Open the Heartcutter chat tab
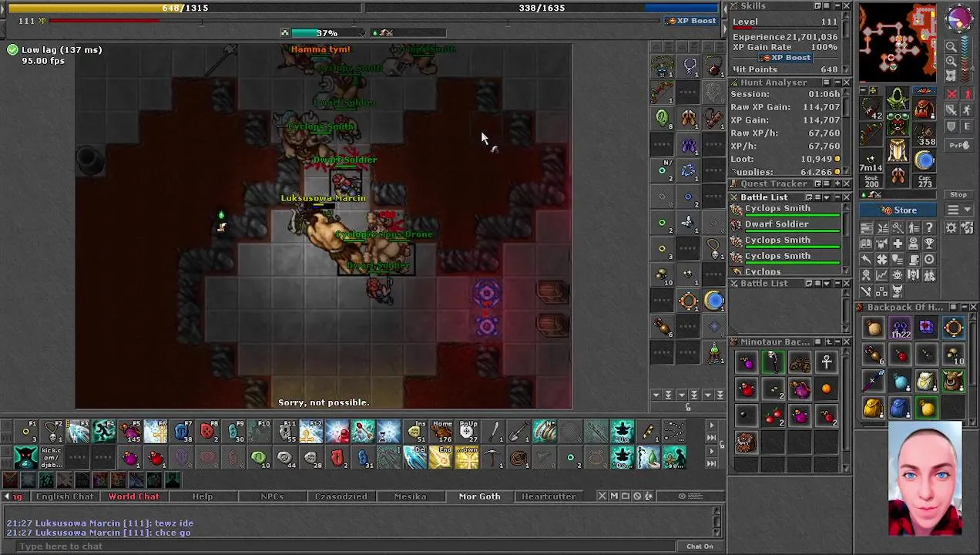Viewport: 980px width, 555px height. [549, 496]
